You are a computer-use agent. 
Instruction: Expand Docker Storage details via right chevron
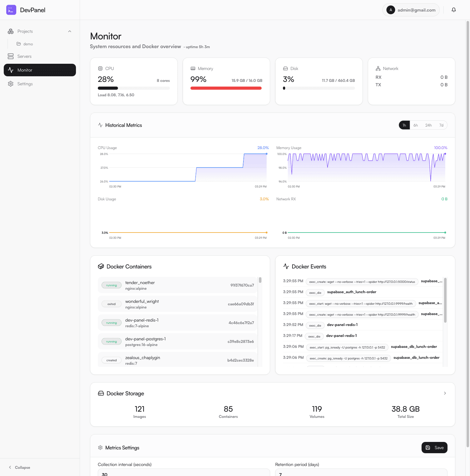click(445, 393)
